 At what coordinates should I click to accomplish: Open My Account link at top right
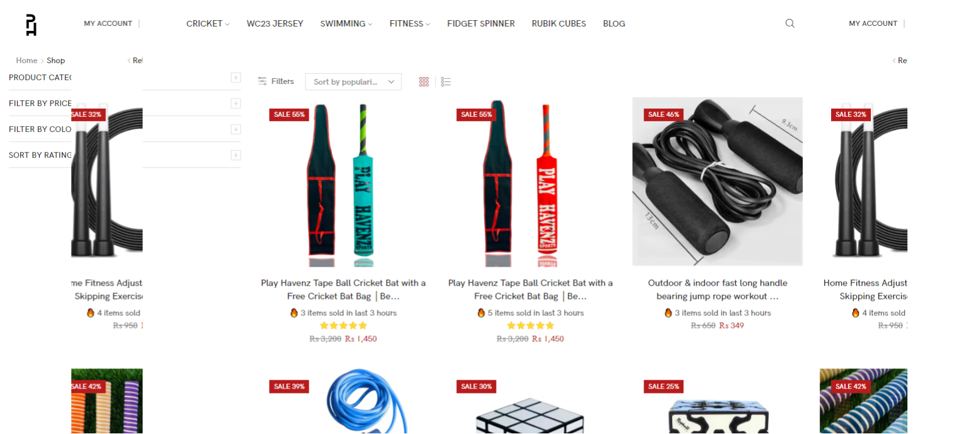[873, 23]
